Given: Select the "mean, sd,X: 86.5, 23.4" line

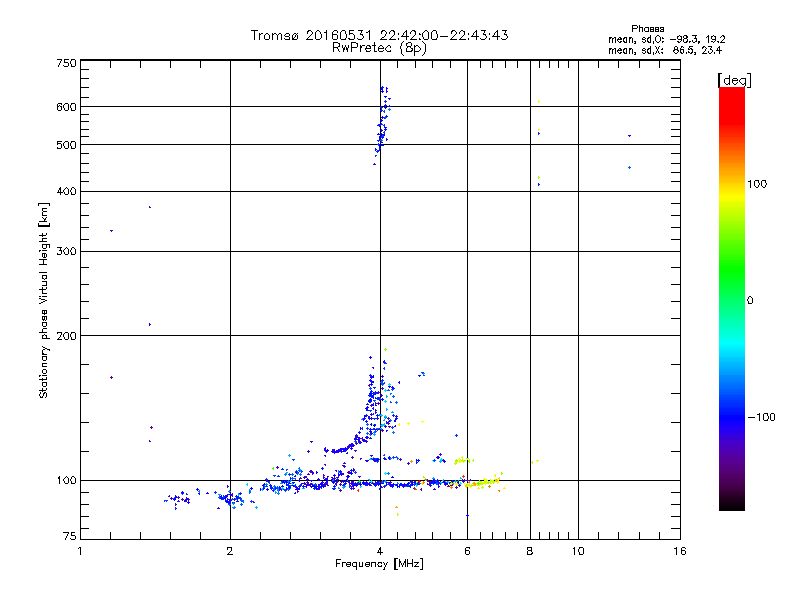Looking at the screenshot, I should [665, 50].
